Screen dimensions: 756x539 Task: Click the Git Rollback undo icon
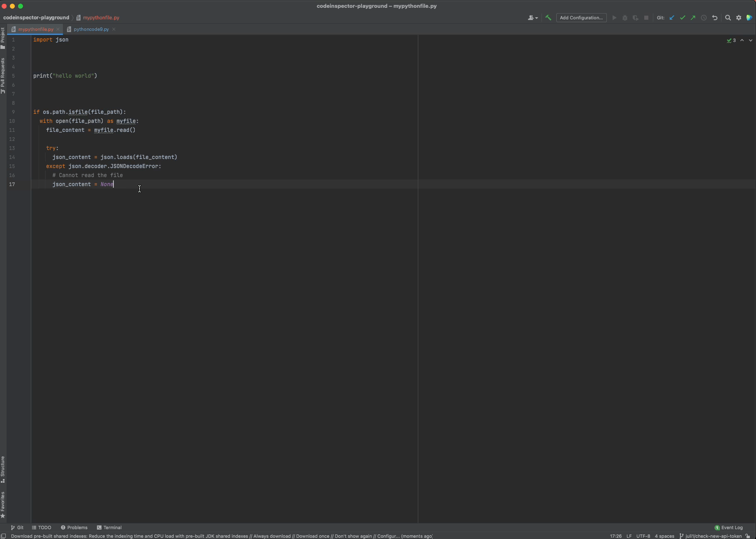[715, 18]
